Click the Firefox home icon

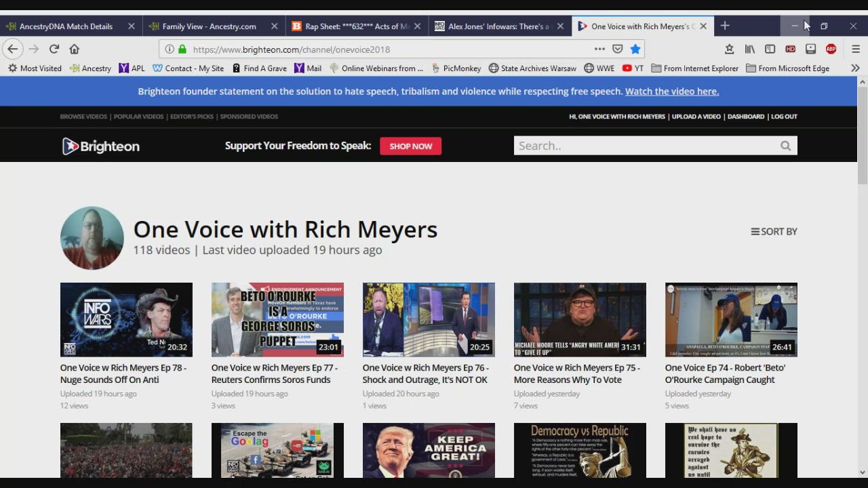[x=75, y=49]
